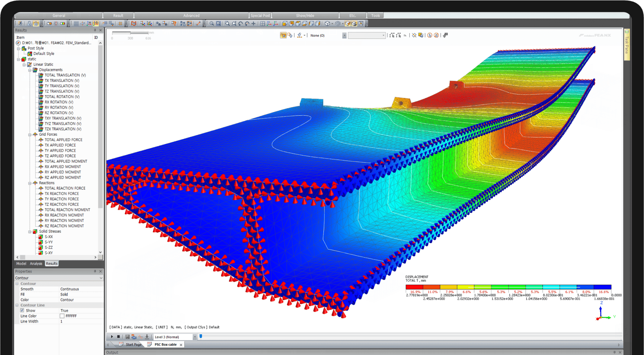Open the Level 3 (Normal) dropdown
644x355 pixels.
[195, 337]
